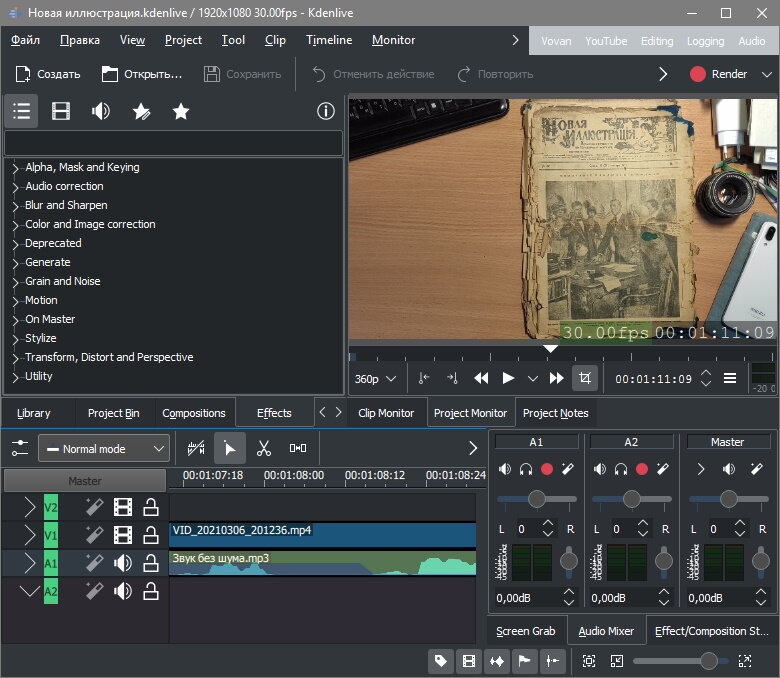
Task: Select the razor (scissors) tool
Action: (264, 449)
